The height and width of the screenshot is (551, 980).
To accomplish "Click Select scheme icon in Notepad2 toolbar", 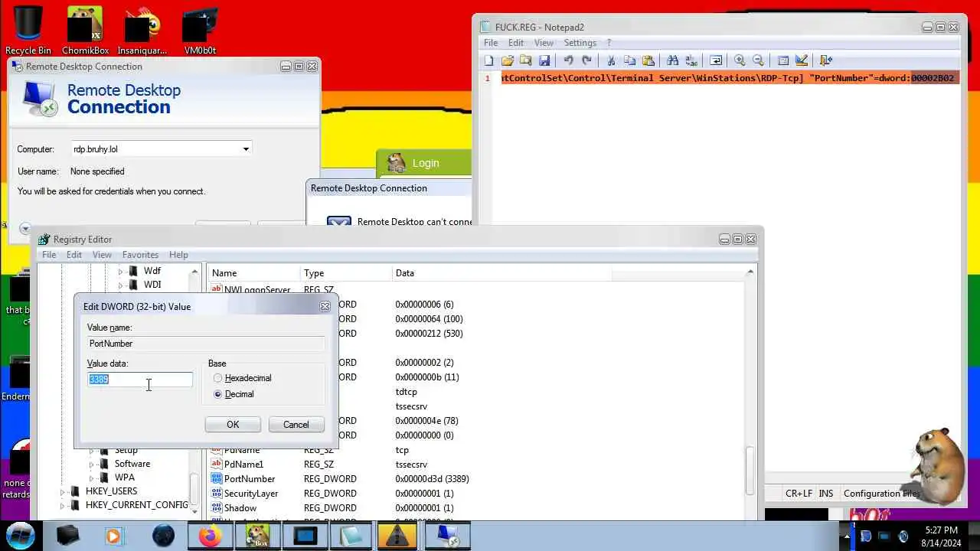I will [x=783, y=60].
